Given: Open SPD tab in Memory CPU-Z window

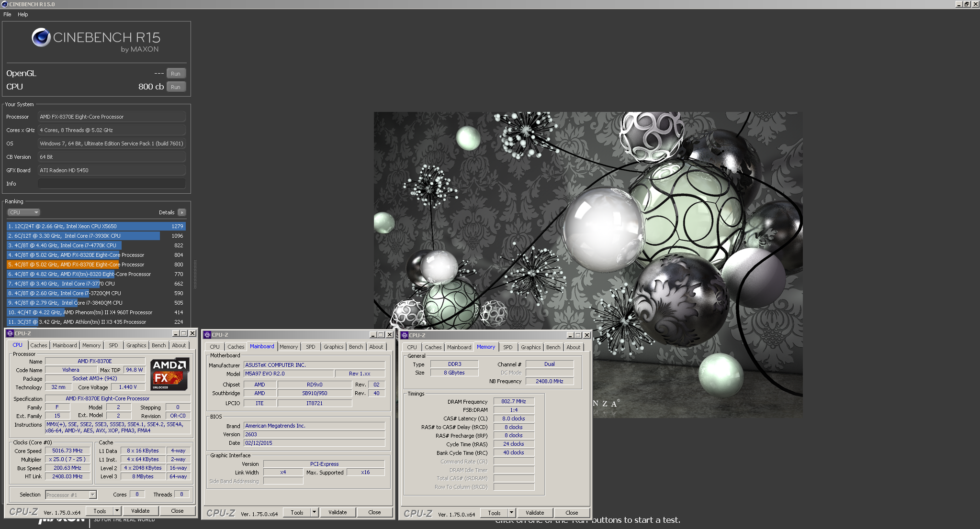Looking at the screenshot, I should pyautogui.click(x=508, y=347).
